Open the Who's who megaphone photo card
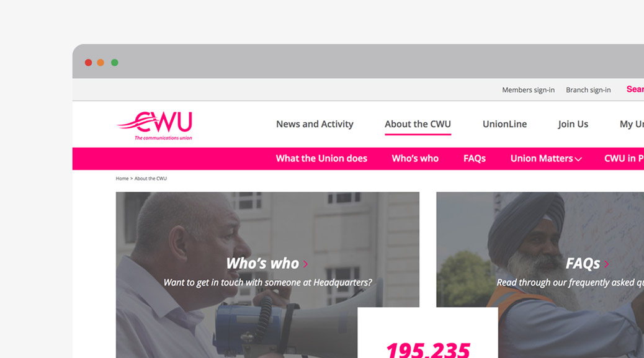Image resolution: width=644 pixels, height=358 pixels. point(267,275)
